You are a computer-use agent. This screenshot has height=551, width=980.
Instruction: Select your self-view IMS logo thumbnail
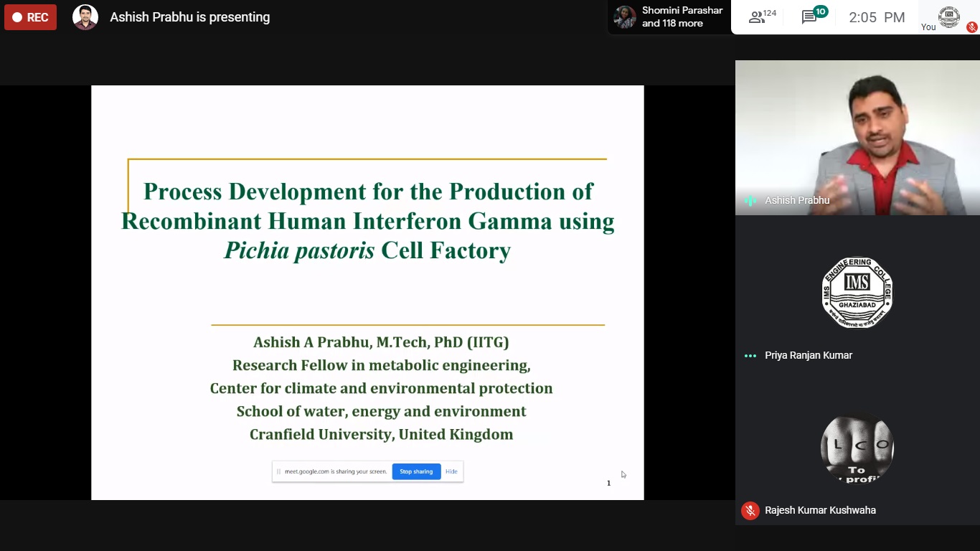coord(948,17)
